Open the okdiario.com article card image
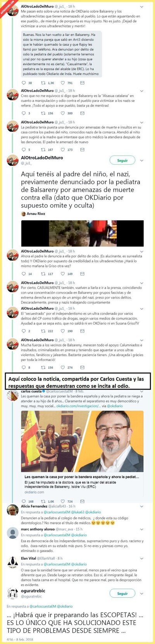155x644 pixels. (x=82, y=441)
